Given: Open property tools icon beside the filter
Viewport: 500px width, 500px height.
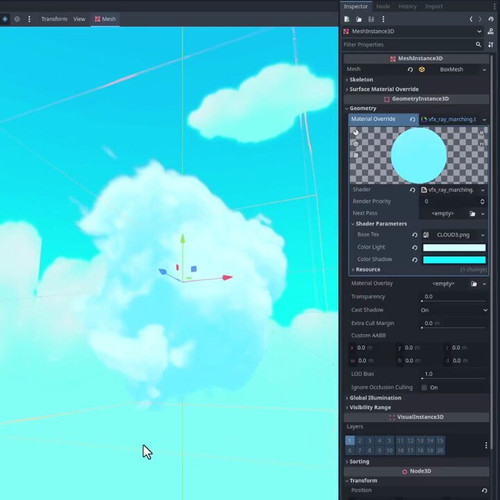Looking at the screenshot, I should click(x=491, y=44).
